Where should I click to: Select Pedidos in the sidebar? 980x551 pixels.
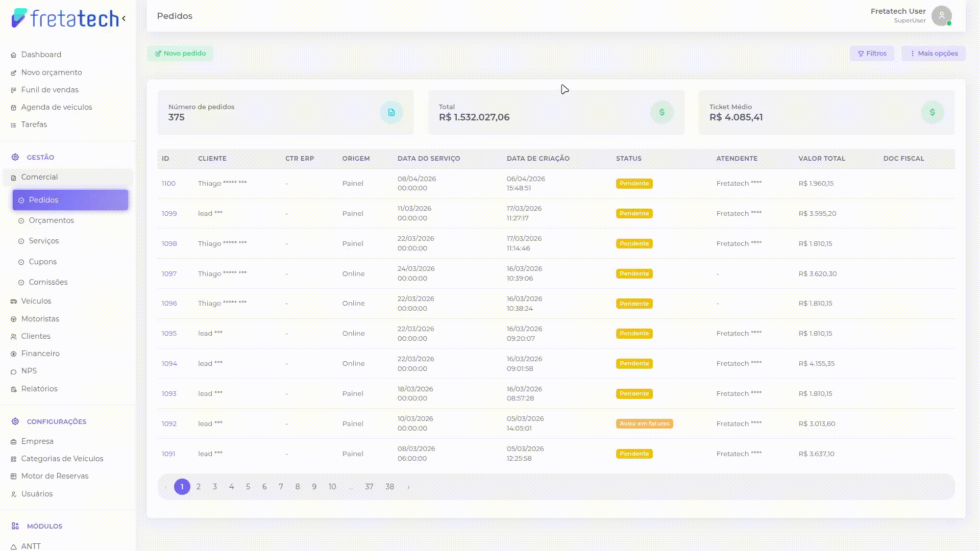point(70,200)
